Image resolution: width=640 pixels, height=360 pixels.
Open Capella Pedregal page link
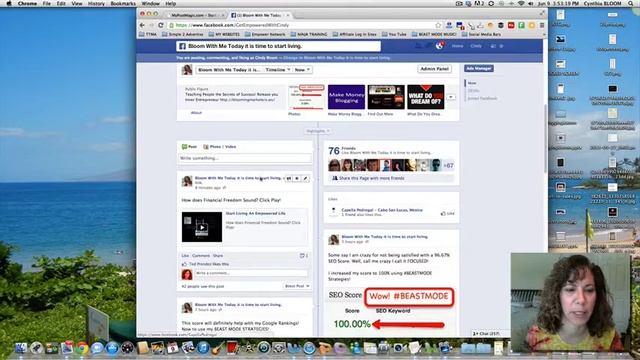pyautogui.click(x=382, y=210)
